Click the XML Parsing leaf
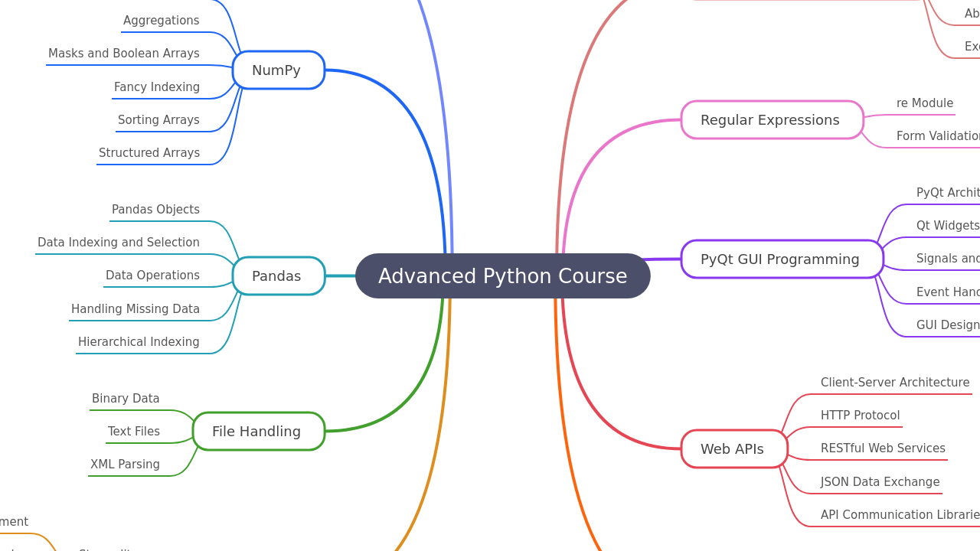 point(125,465)
